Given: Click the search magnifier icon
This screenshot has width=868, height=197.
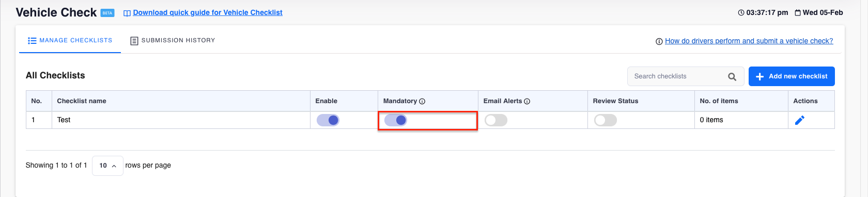Looking at the screenshot, I should pyautogui.click(x=732, y=77).
